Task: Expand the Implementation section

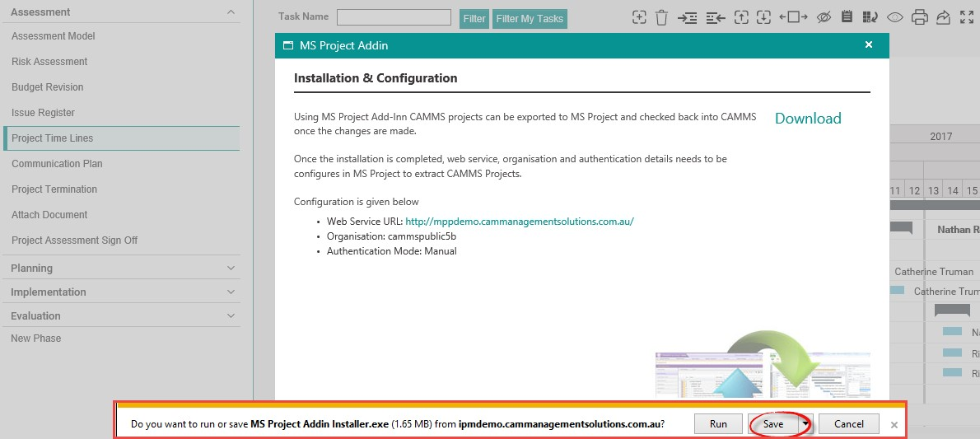Action: tap(231, 292)
